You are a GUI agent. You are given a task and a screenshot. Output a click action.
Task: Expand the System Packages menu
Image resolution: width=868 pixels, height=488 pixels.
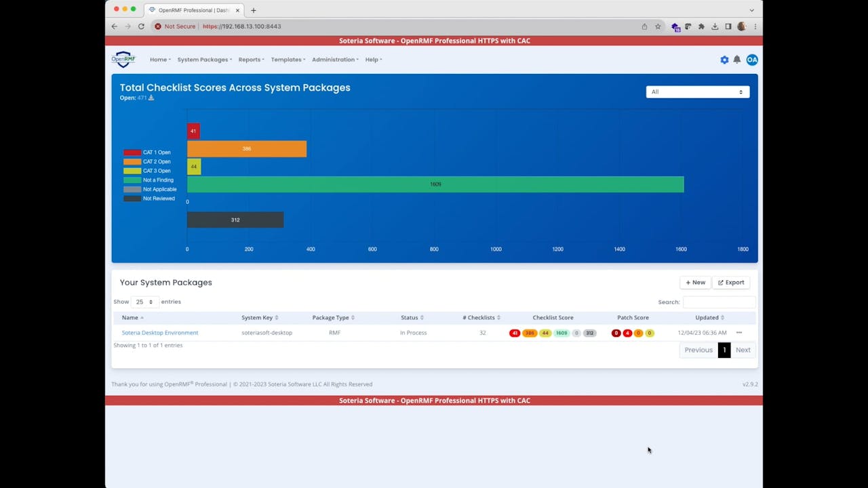204,60
